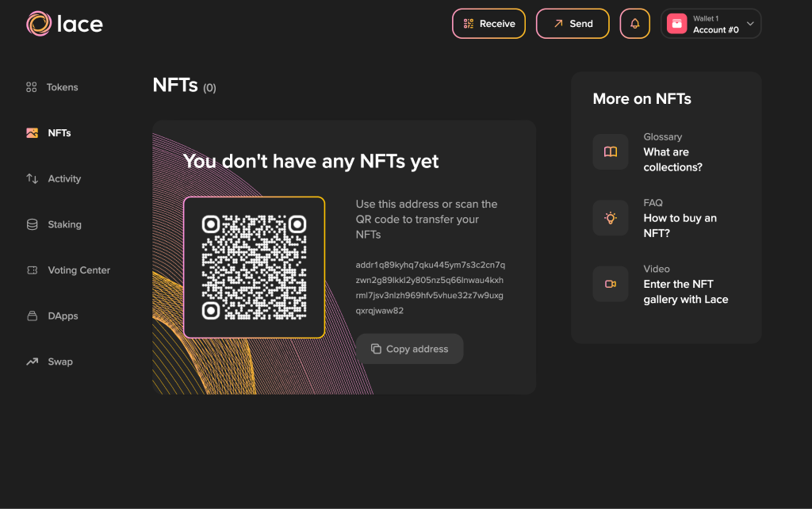Select NFTs in the sidebar menu
The image size is (812, 509).
[x=59, y=133]
